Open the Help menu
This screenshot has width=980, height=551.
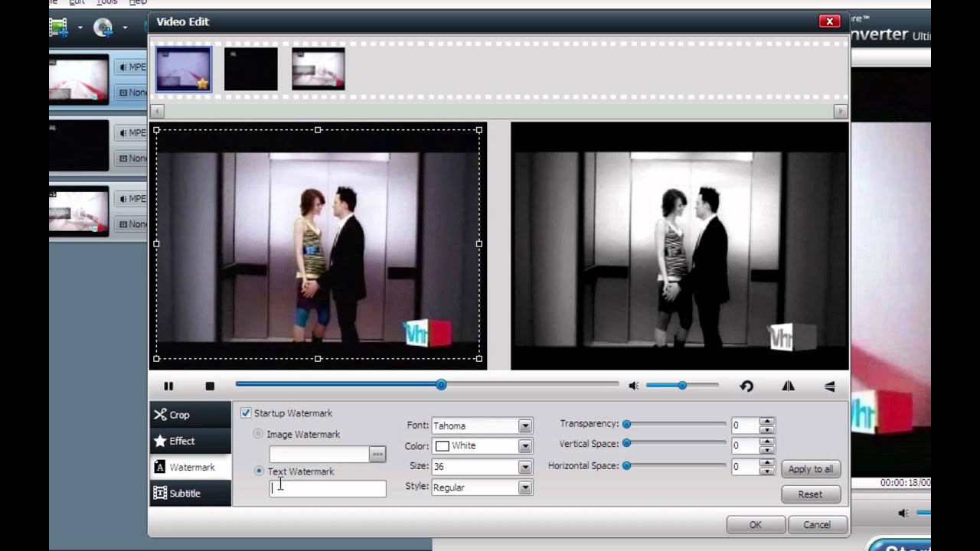pos(138,2)
